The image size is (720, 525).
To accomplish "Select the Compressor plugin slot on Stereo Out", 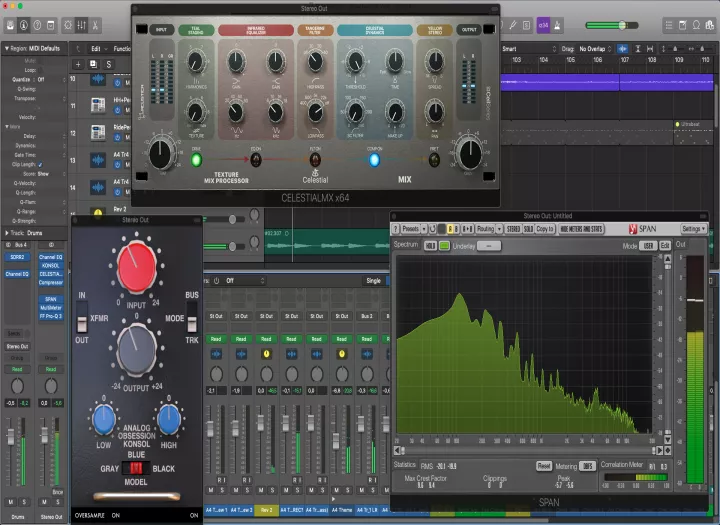I will coord(50,282).
